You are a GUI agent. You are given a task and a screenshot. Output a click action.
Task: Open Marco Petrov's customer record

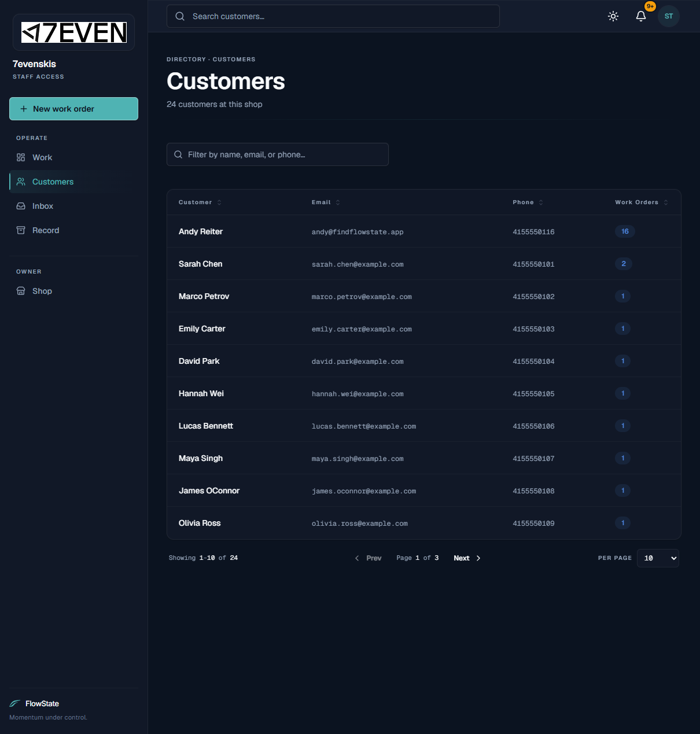(x=204, y=296)
